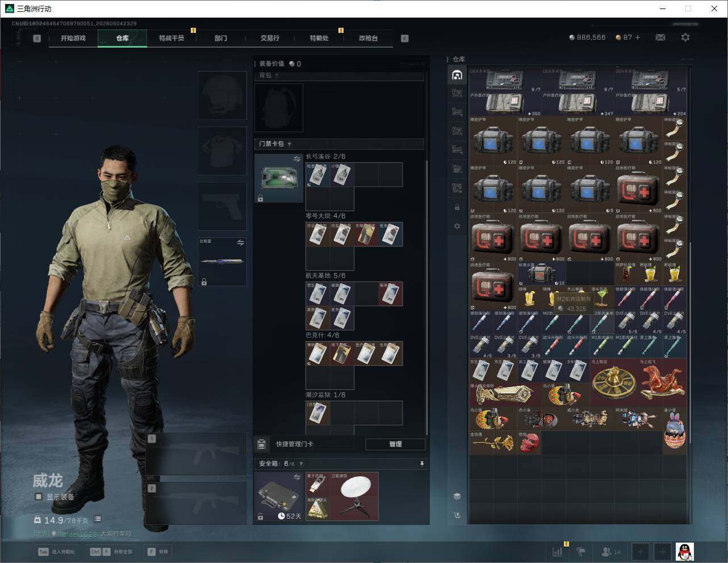This screenshot has height=563, width=728.
Task: Click the golden rose item in warehouse
Action: 493,443
